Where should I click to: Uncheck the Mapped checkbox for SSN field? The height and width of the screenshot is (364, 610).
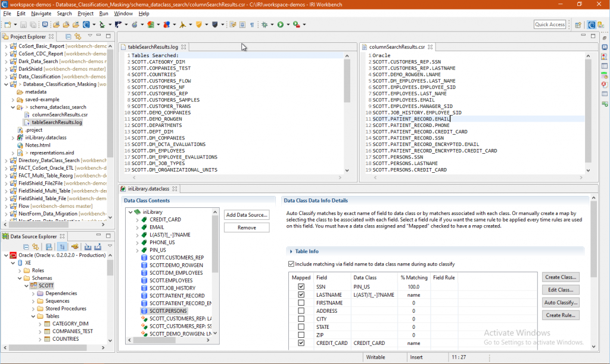click(301, 287)
